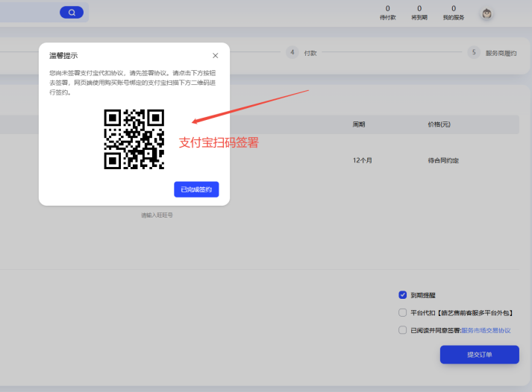The width and height of the screenshot is (532, 392).
Task: Enable the 平台代扣 checkbox
Action: (x=402, y=312)
